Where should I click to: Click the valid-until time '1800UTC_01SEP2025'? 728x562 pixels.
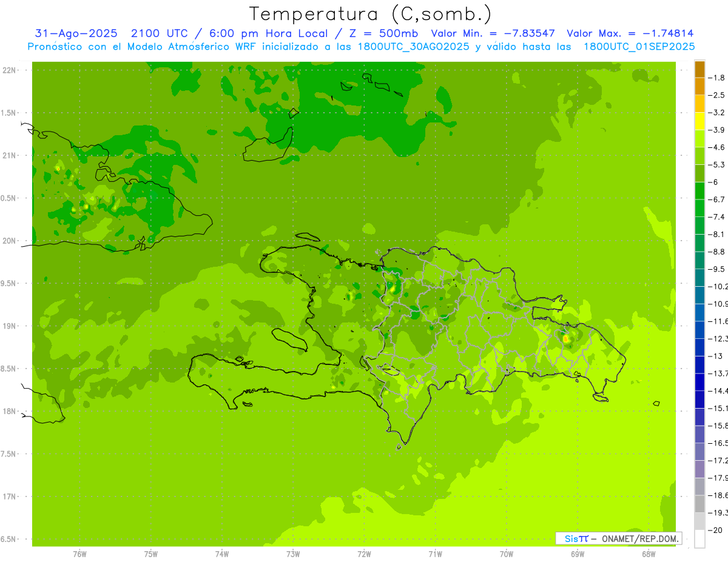point(639,47)
